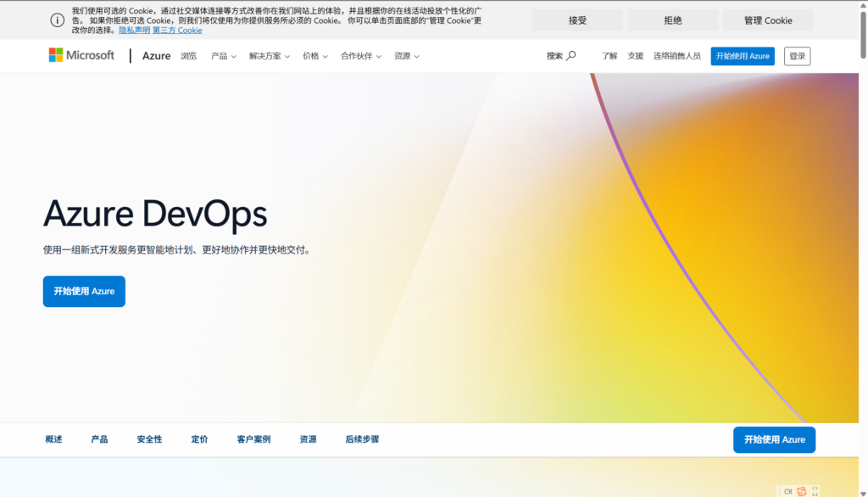Expand the 产品 dropdown in the top navigation
Image resolution: width=868 pixels, height=497 pixels.
[x=223, y=56]
